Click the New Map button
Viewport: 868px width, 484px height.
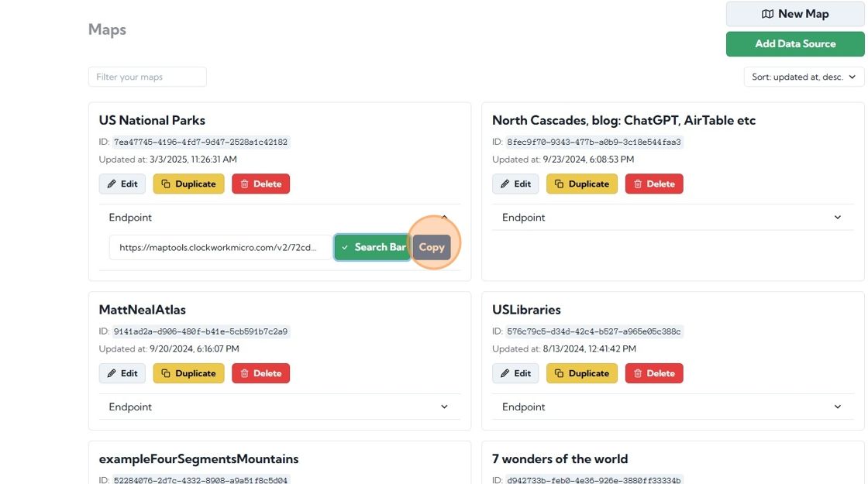pyautogui.click(x=794, y=14)
